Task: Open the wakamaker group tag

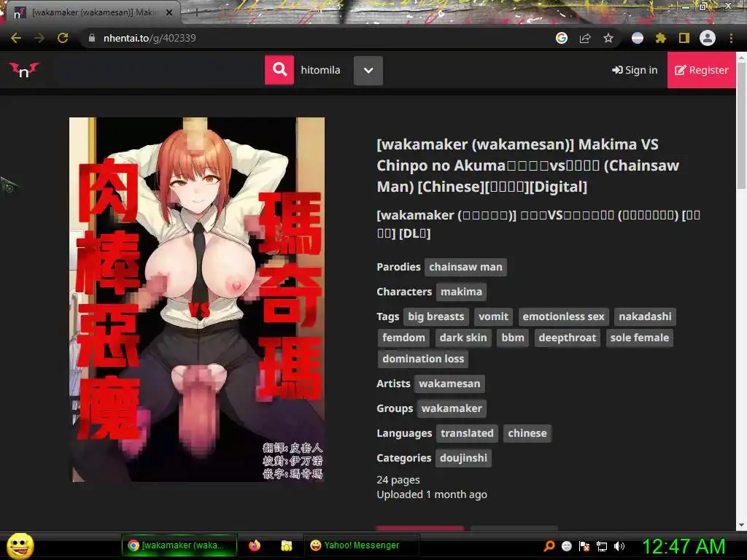Action: click(x=452, y=408)
